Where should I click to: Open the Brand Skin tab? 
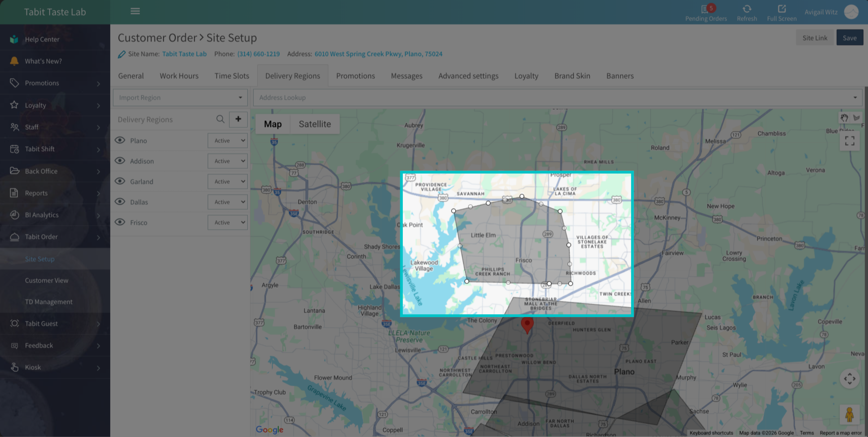tap(572, 76)
